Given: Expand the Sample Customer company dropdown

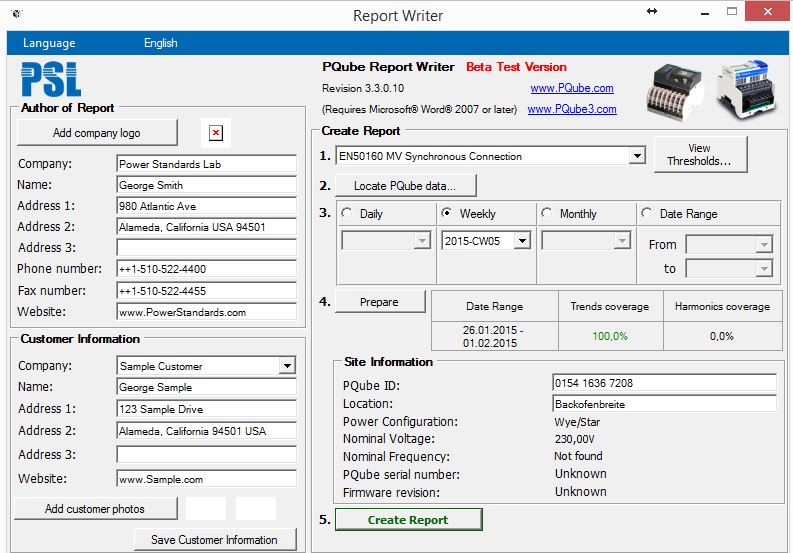Looking at the screenshot, I should coord(287,366).
